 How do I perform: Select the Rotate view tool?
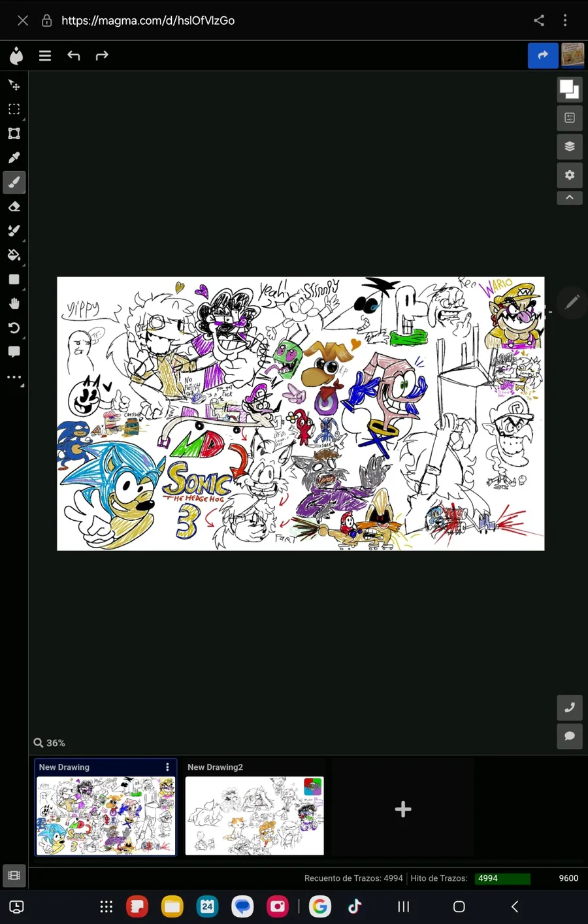coord(14,327)
